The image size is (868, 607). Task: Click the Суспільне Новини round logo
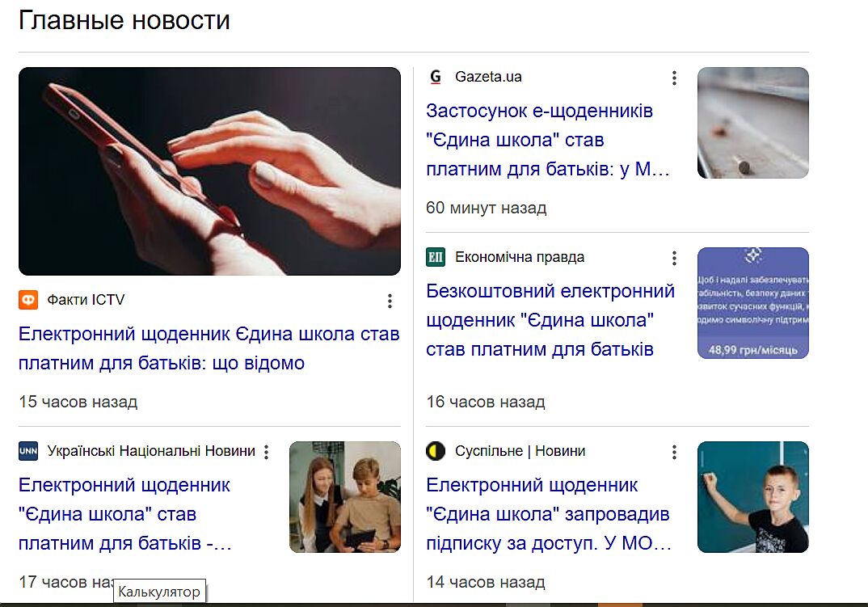click(436, 451)
